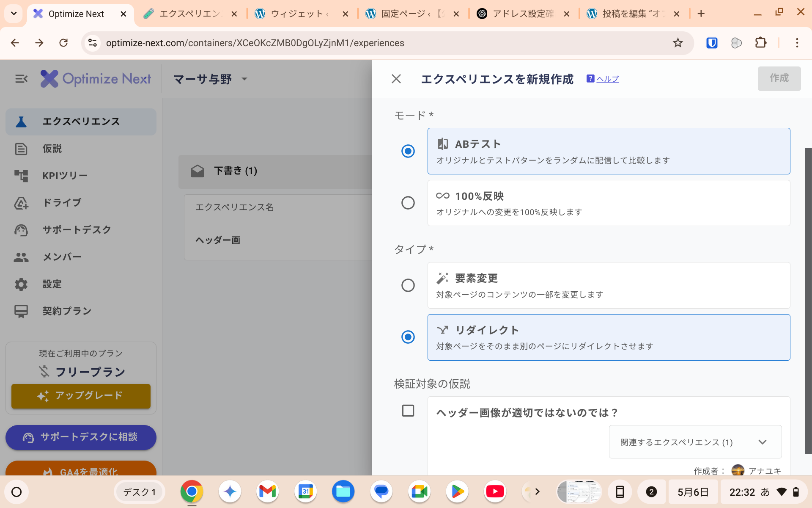
Task: Go back in browser history
Action: point(15,43)
